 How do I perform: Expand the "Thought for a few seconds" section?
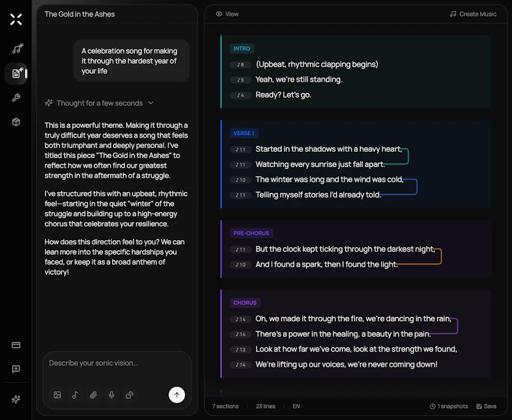(x=99, y=103)
